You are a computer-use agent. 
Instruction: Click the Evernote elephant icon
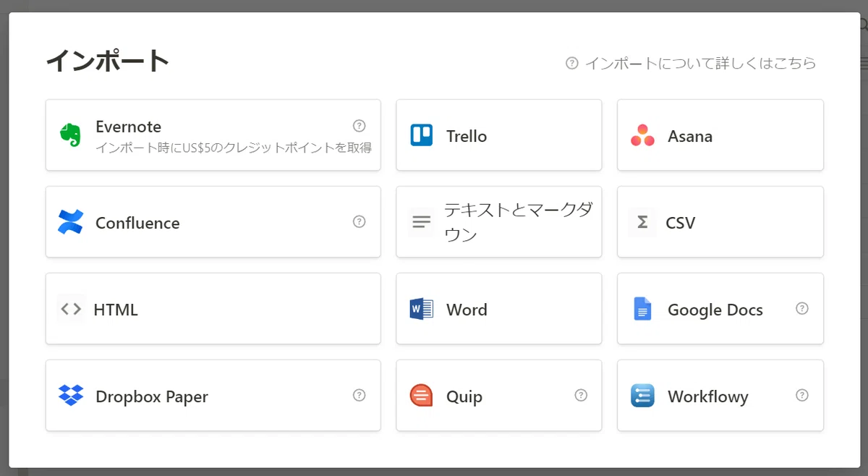pyautogui.click(x=70, y=135)
